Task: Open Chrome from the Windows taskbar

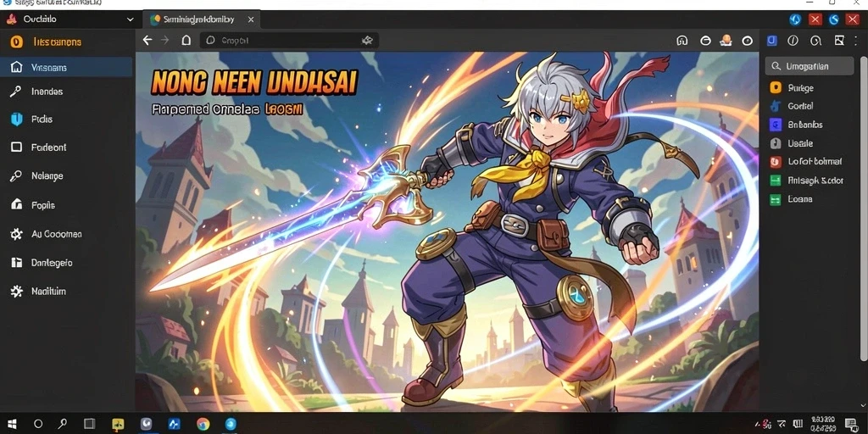Action: (x=203, y=425)
